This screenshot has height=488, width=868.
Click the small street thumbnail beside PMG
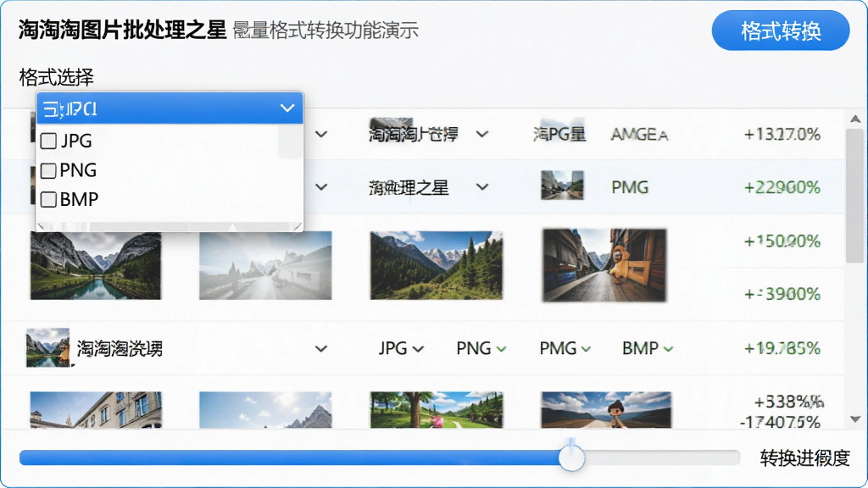point(562,185)
